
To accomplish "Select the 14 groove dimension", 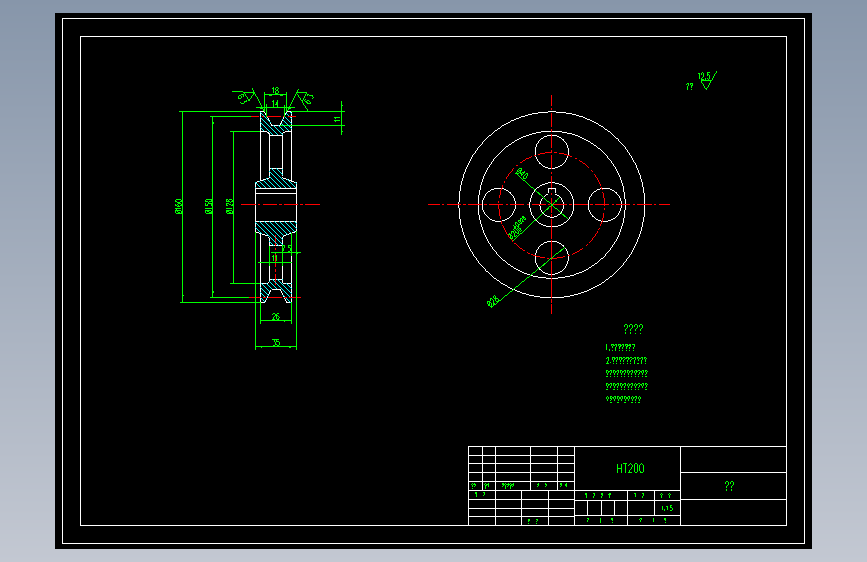I will (275, 103).
